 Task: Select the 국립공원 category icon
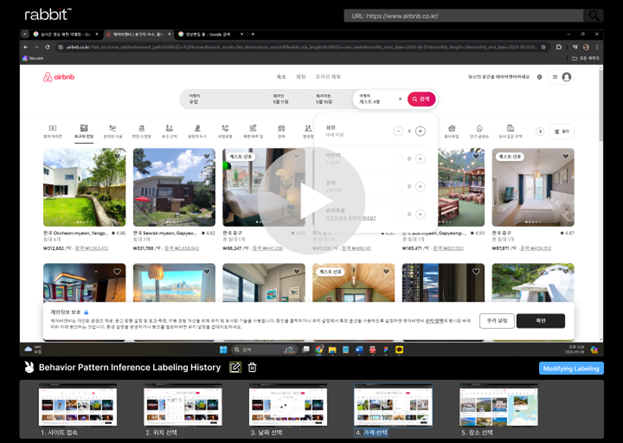coord(225,131)
